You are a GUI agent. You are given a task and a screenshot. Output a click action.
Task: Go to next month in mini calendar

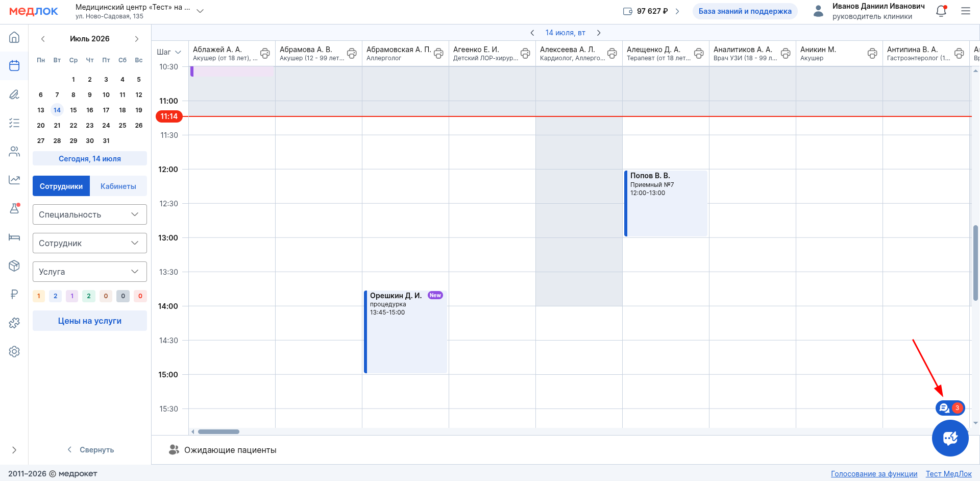click(x=137, y=39)
